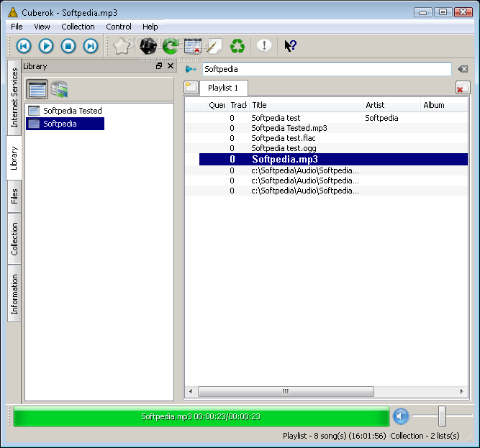
Task: Click the horizontal scrollbar thumb
Action: click(x=286, y=391)
